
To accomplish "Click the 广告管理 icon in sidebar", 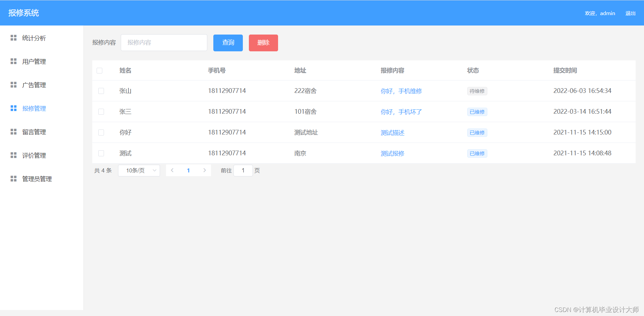I will 13,85.
